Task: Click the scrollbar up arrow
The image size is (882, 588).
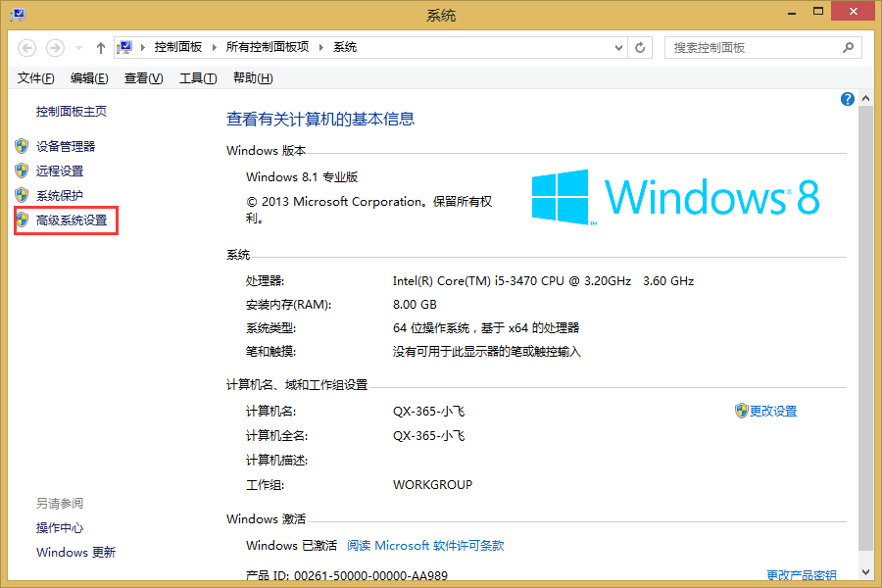Action: pos(865,98)
